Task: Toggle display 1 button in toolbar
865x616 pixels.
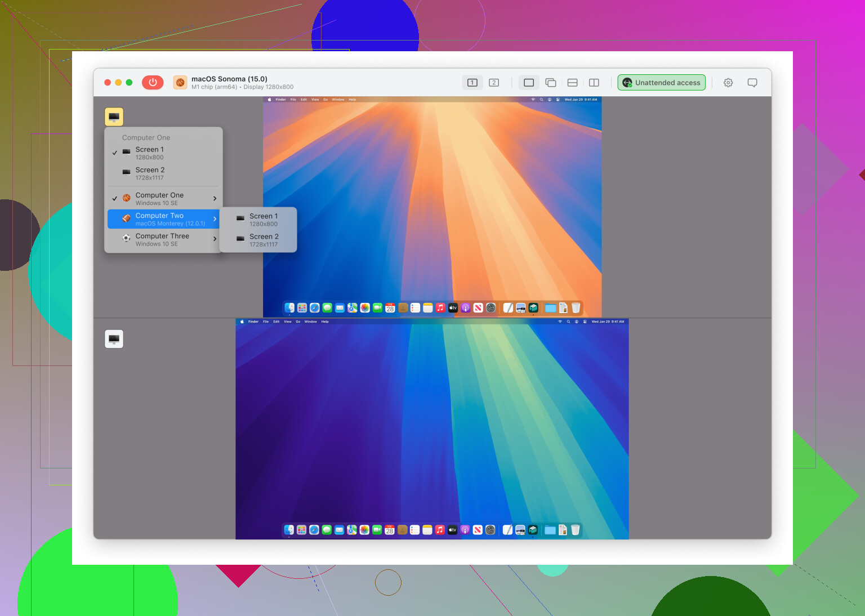Action: [x=472, y=83]
